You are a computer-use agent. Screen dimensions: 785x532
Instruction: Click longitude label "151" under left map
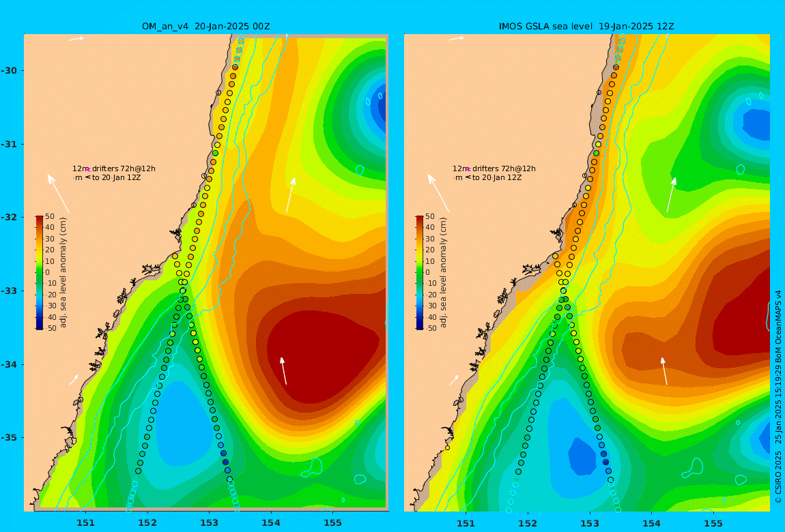coord(85,523)
